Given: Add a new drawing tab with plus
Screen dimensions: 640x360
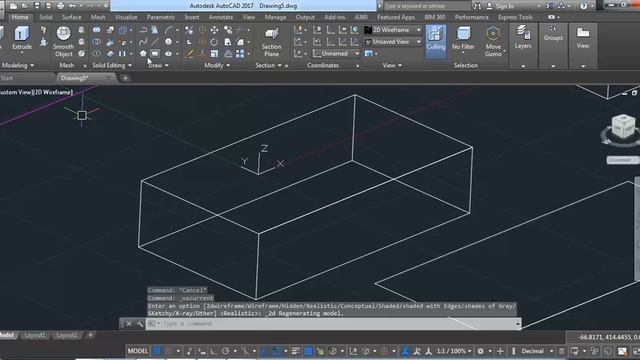Looking at the screenshot, I should click(x=125, y=78).
